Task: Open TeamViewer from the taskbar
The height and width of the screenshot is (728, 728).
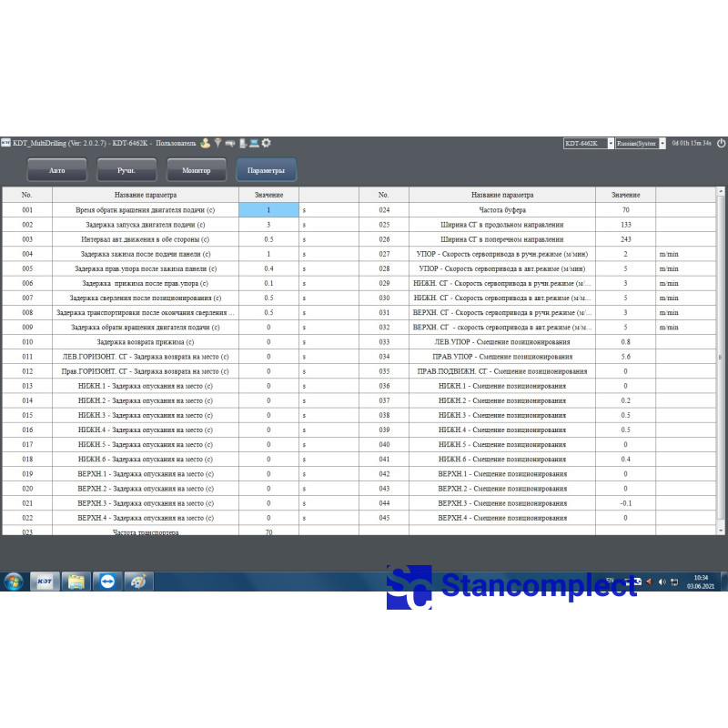Action: coord(107,581)
